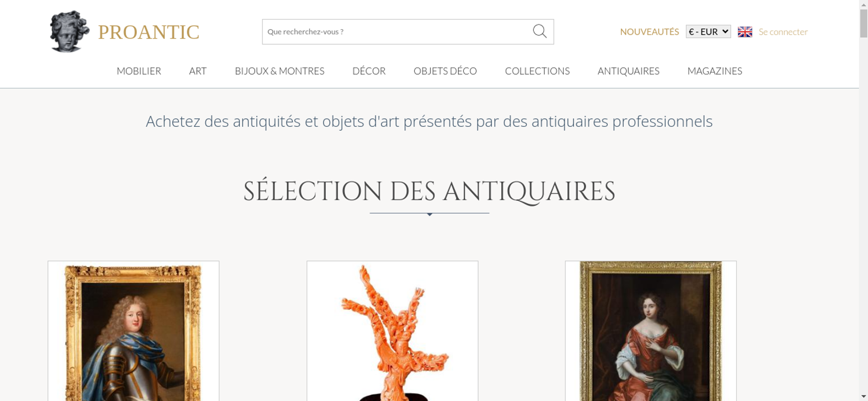Open the BIJOUX & MONTRES menu
This screenshot has height=401, width=868.
click(x=279, y=71)
